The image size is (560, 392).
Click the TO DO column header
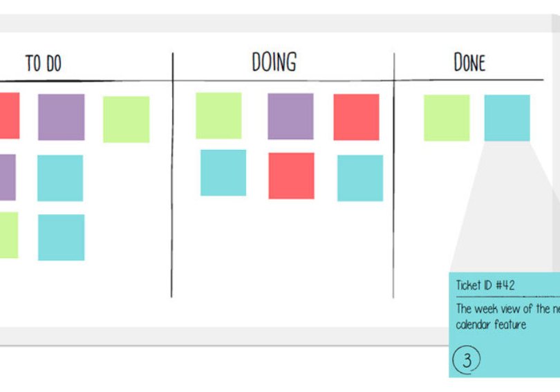pos(44,64)
